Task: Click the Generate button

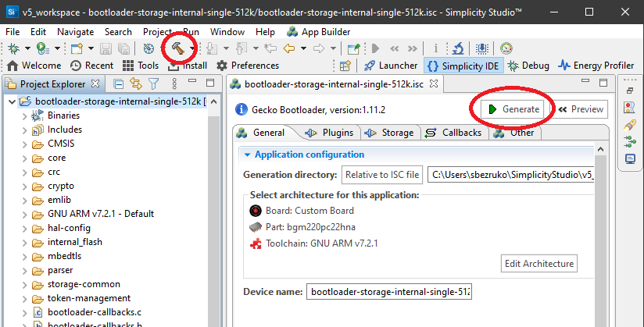Action: pyautogui.click(x=512, y=109)
